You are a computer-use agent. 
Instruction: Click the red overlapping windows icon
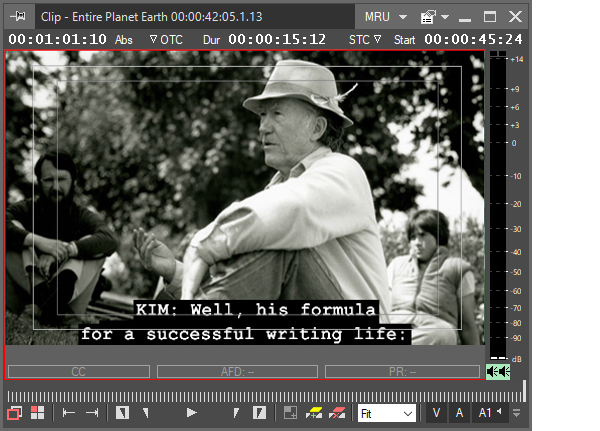(16, 413)
